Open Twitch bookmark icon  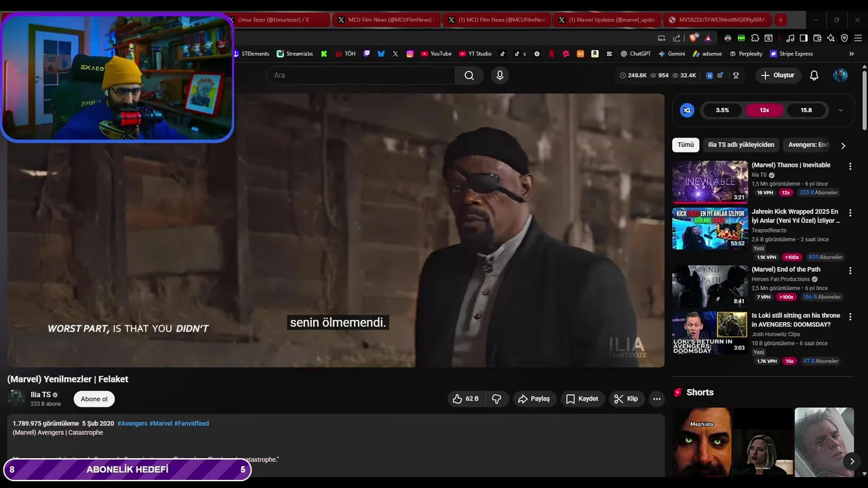[367, 54]
